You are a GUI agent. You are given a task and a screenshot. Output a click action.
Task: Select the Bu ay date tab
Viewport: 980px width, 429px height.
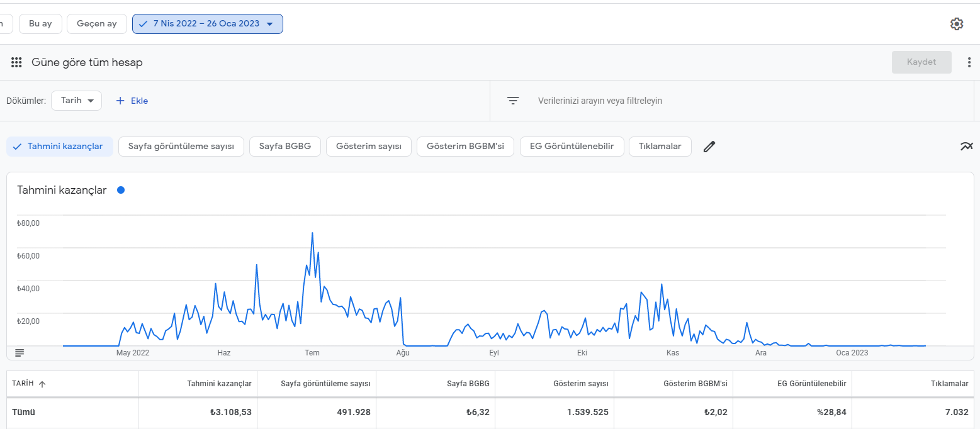point(40,24)
